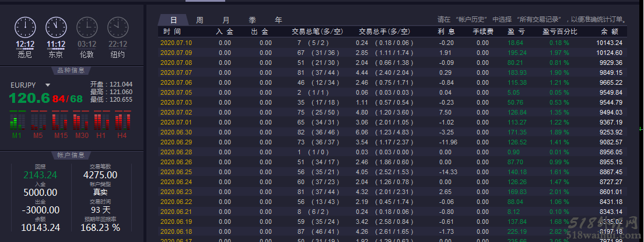Viewport: 644px width, 242px height.
Task: Switch to the 周 (weekly) tab
Action: 200,20
